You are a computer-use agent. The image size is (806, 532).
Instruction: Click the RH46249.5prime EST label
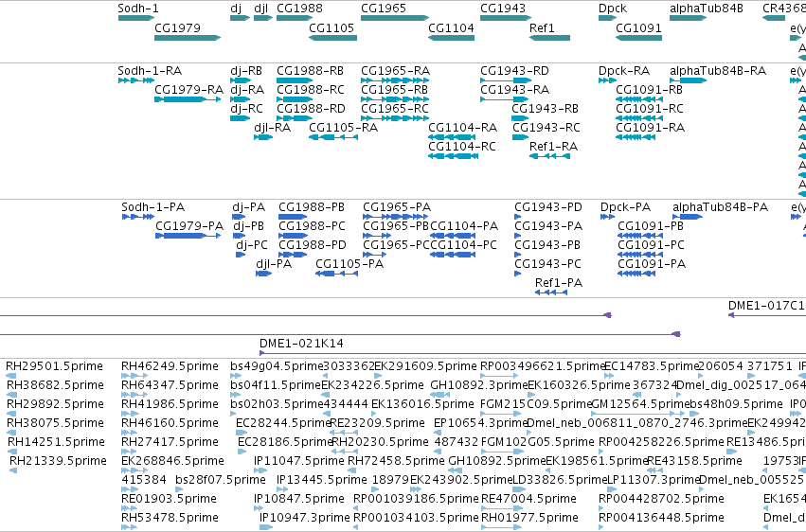click(x=170, y=366)
